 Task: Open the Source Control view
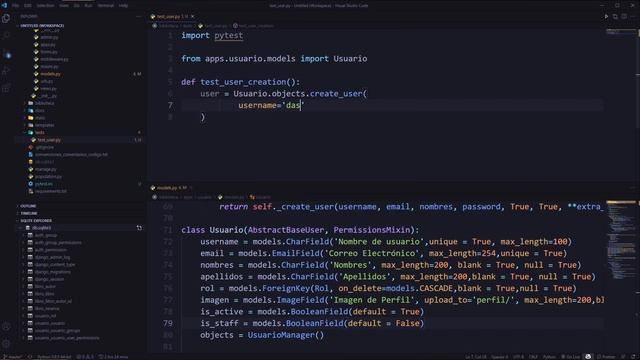(x=6, y=54)
